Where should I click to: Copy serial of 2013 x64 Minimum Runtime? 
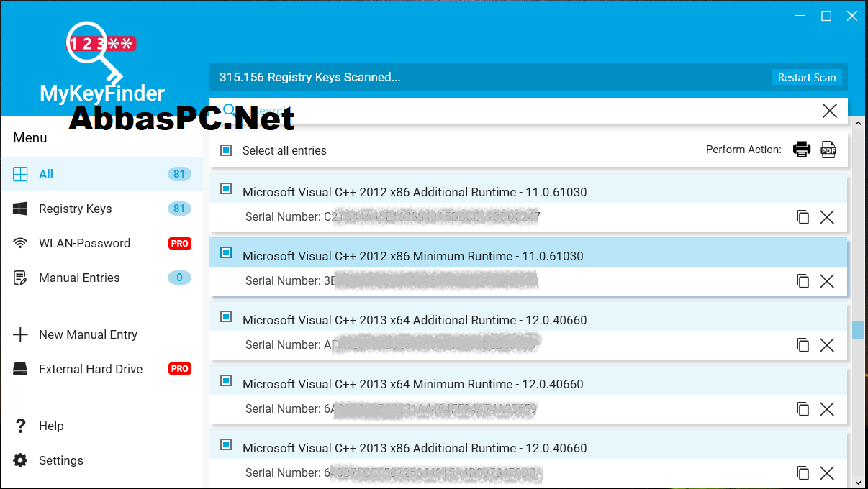pos(803,409)
